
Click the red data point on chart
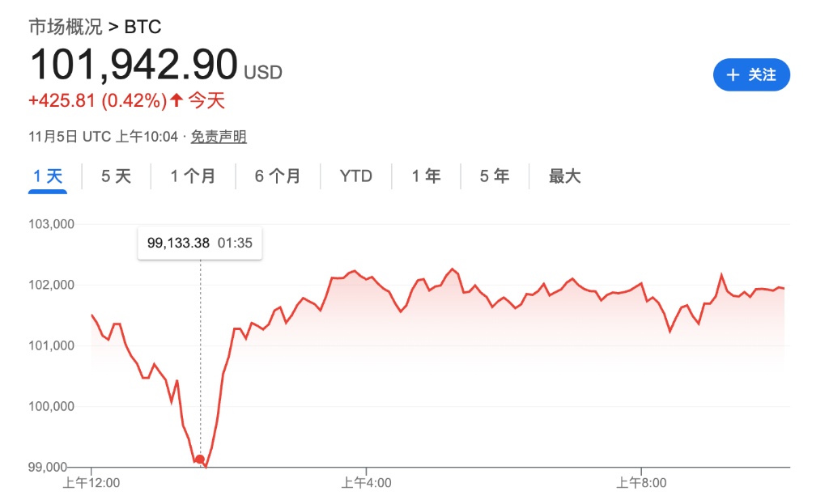200,460
